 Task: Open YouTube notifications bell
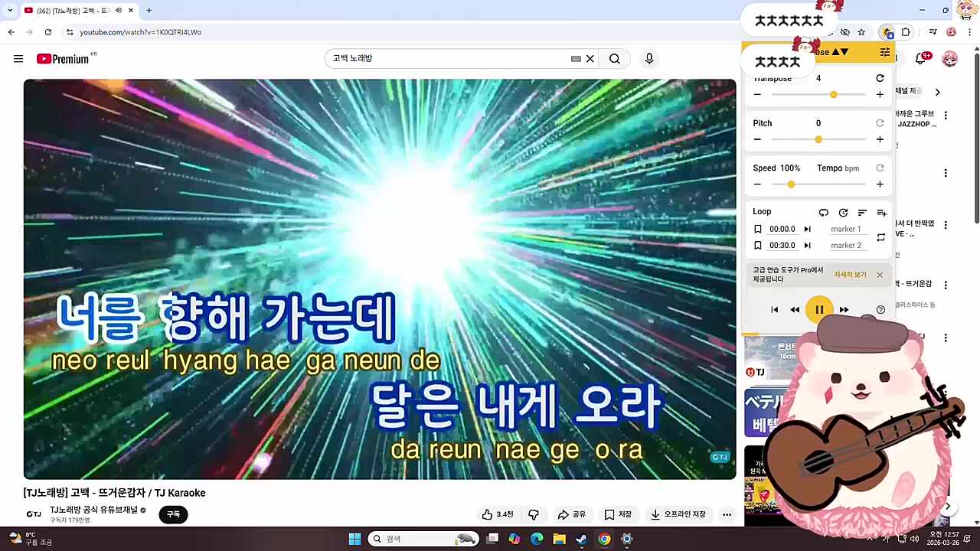(x=921, y=59)
